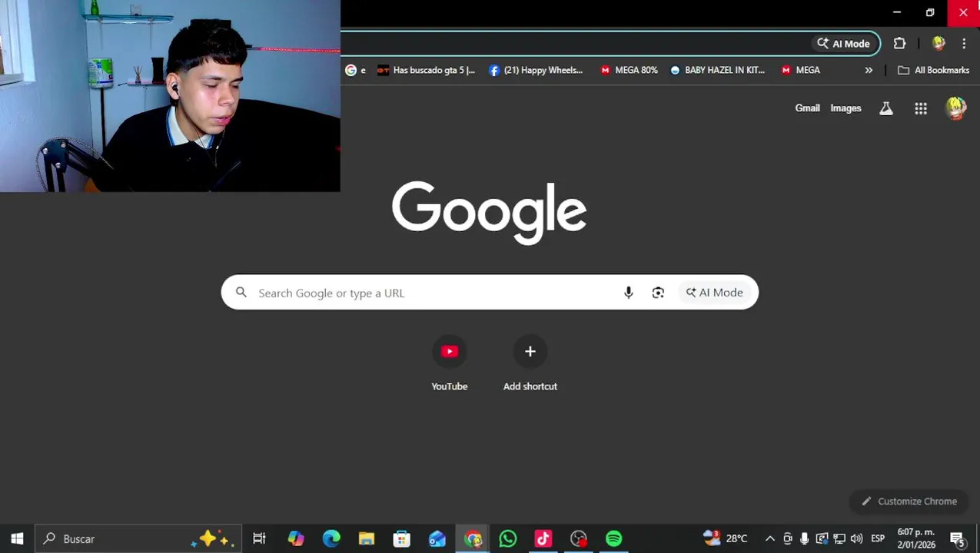Open the Images link

tap(845, 108)
